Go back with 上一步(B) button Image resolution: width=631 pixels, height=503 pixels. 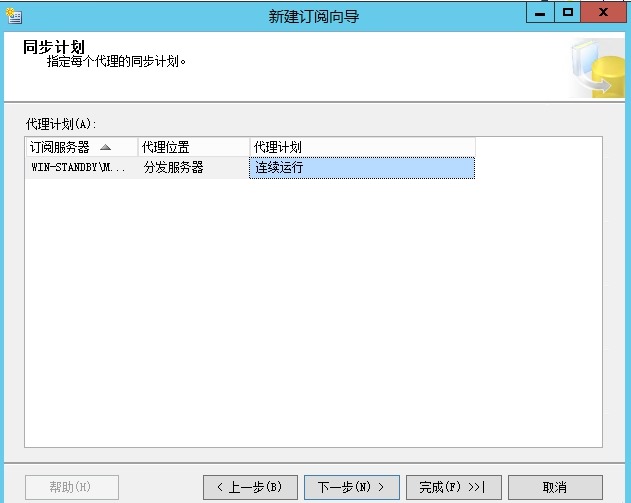click(x=250, y=487)
